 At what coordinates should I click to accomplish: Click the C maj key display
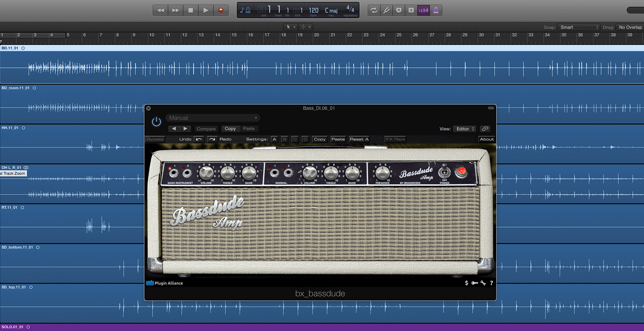point(331,10)
